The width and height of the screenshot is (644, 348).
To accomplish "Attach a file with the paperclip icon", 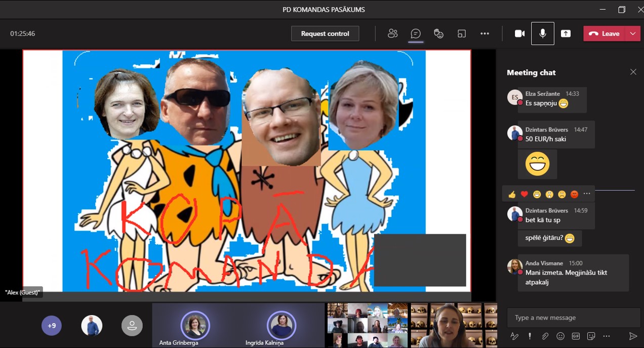I will [545, 336].
